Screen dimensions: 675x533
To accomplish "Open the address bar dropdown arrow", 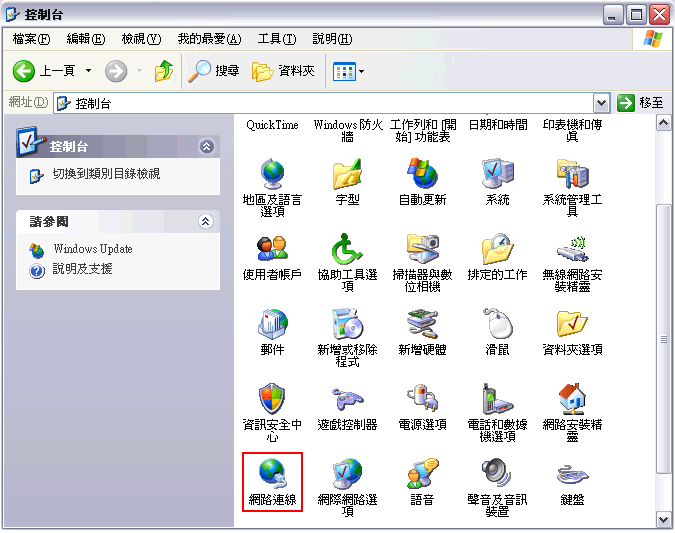I will (x=601, y=103).
